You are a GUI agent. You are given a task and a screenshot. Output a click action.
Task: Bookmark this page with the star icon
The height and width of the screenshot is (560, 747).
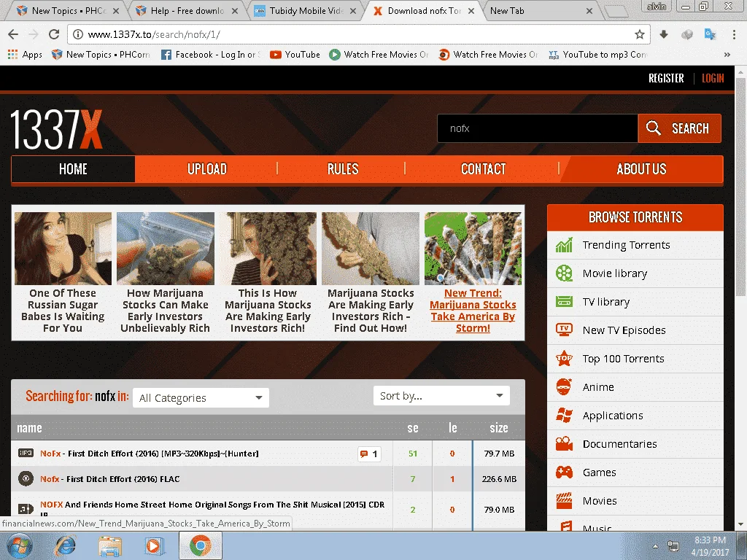639,34
